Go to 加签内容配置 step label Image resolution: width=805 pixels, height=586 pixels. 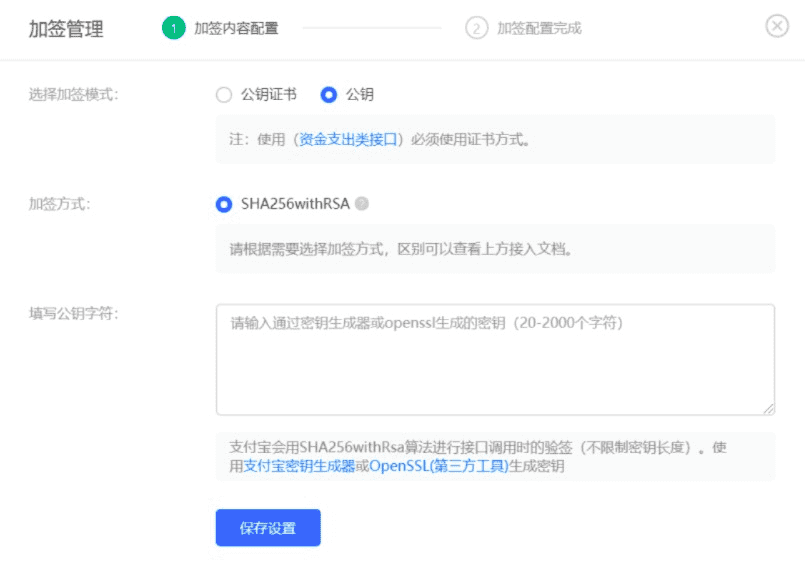[236, 28]
